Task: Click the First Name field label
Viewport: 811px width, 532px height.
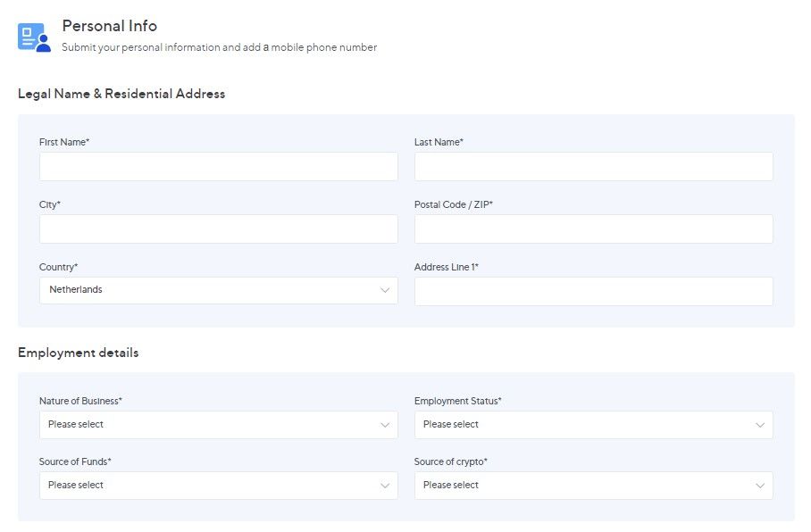Action: (64, 142)
